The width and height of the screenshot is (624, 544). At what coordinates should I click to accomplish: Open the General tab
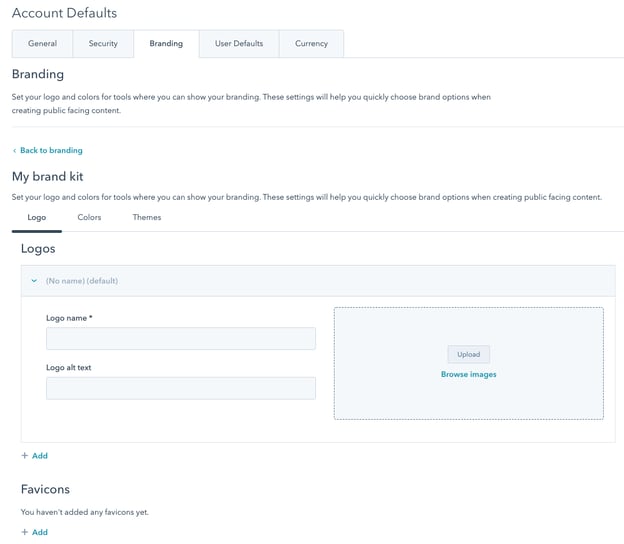click(42, 44)
